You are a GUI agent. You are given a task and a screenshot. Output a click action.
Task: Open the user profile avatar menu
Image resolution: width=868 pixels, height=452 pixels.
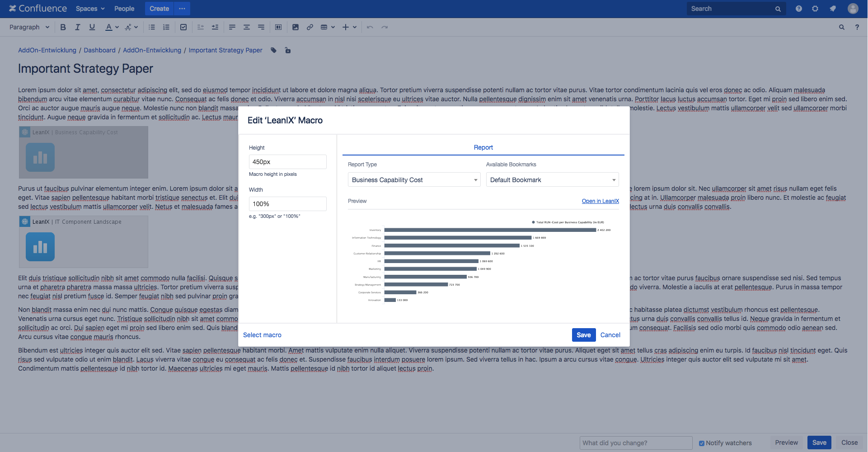(x=853, y=9)
